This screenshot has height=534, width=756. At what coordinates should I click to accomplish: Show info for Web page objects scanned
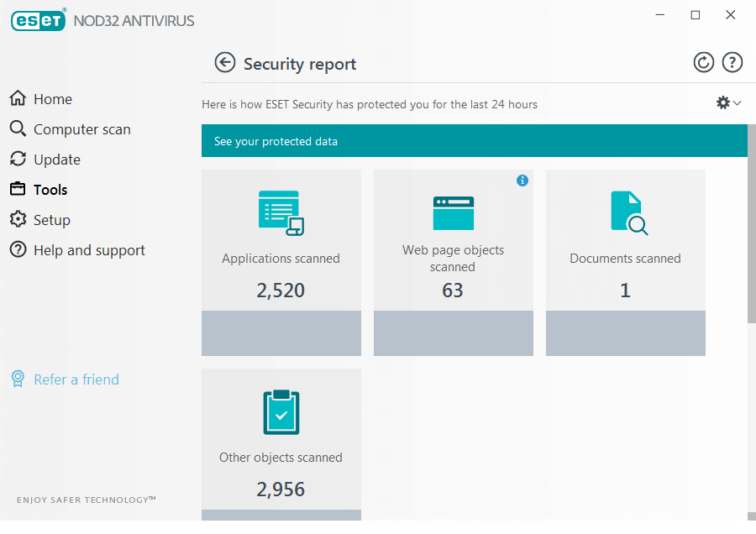(x=522, y=181)
